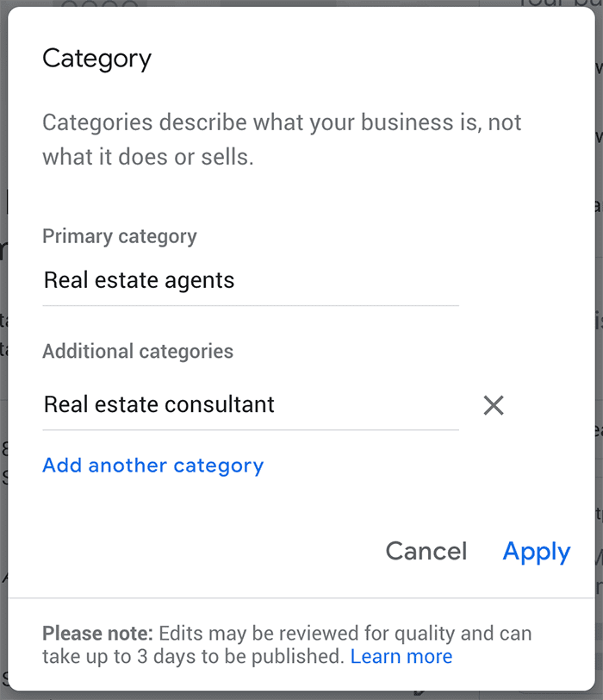Click the dimmed background left of dialog
This screenshot has width=603, height=700.
pyautogui.click(x=3, y=345)
